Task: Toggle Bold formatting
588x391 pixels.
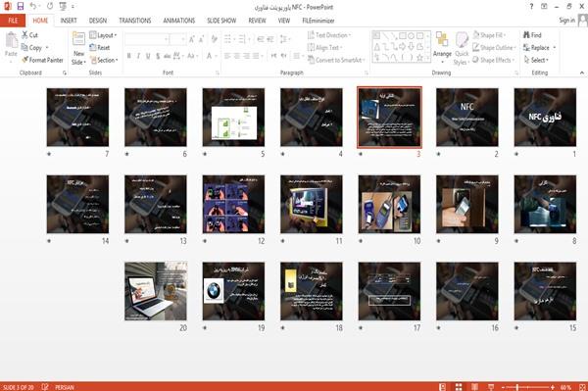Action: pos(129,56)
